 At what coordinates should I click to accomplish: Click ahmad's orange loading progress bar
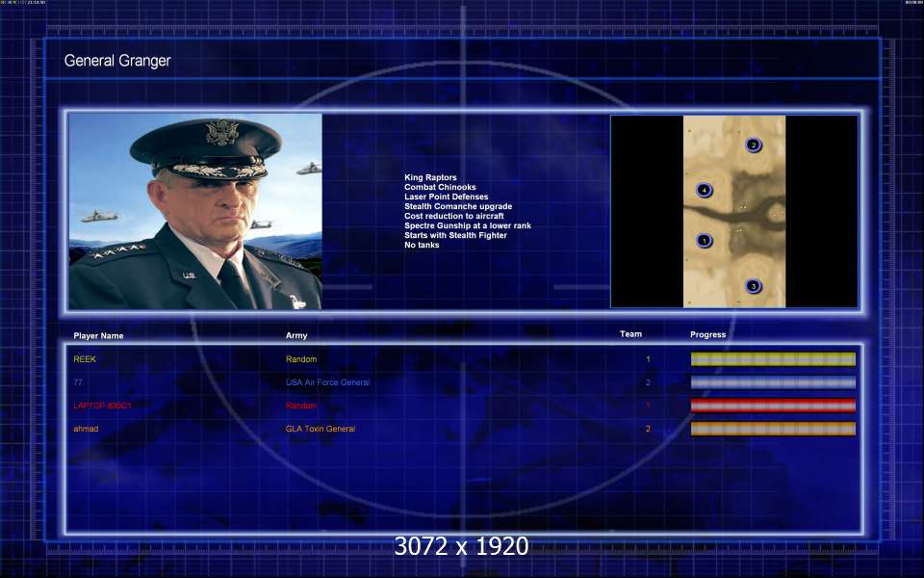[773, 429]
